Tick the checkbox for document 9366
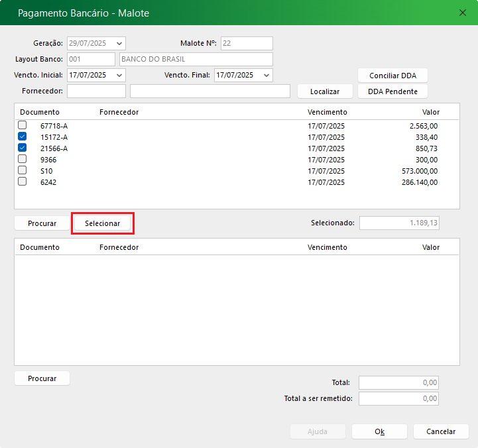478x448 pixels. coord(23,159)
